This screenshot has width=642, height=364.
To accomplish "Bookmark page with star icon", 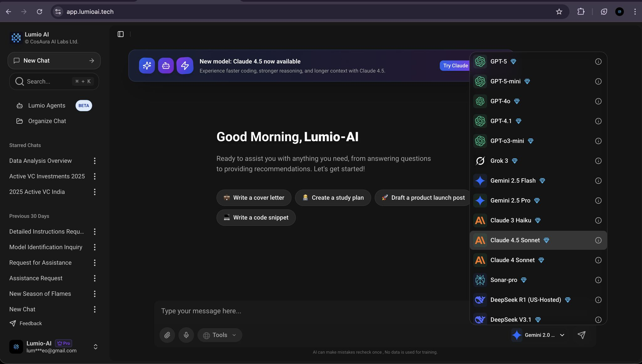I will tap(559, 12).
